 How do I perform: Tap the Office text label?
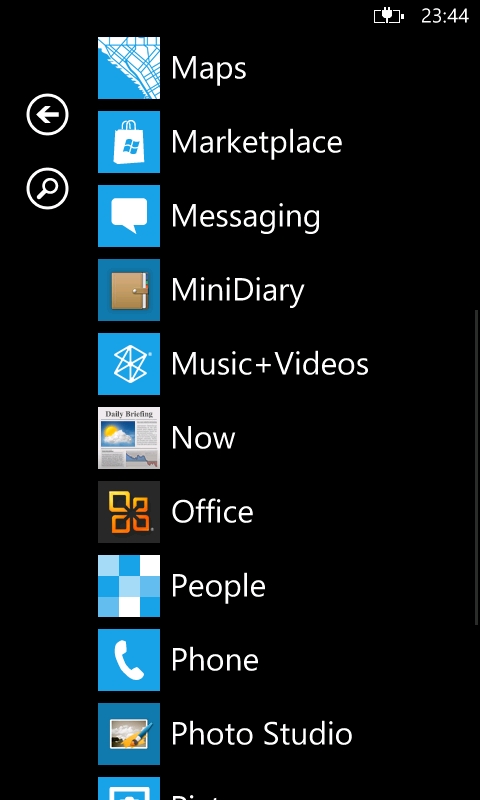pos(212,511)
